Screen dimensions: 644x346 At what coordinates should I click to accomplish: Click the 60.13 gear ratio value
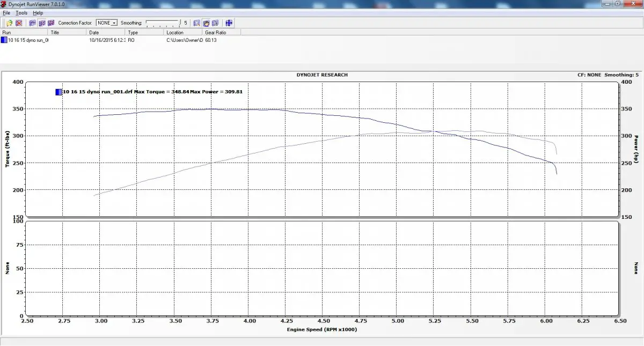[x=211, y=40]
